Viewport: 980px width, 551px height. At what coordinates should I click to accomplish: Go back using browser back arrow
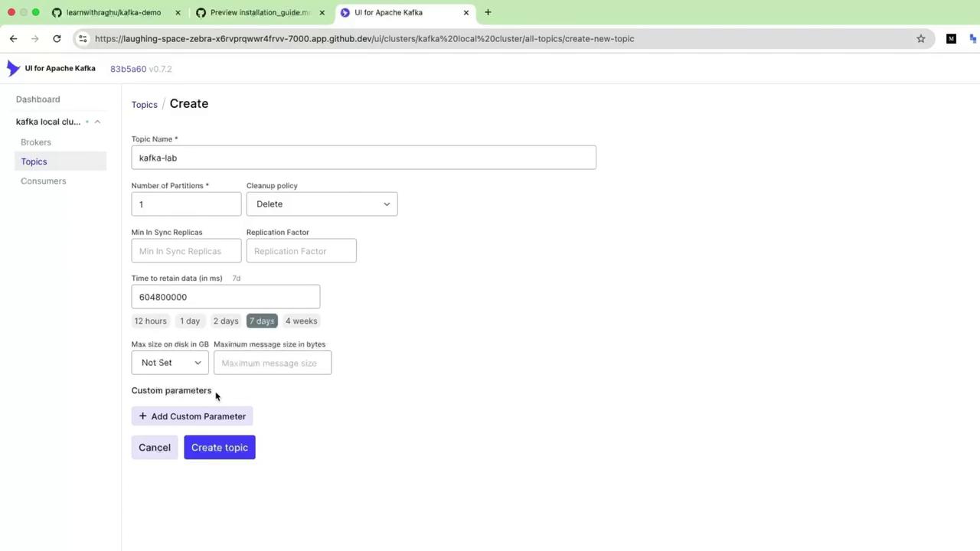(13, 38)
